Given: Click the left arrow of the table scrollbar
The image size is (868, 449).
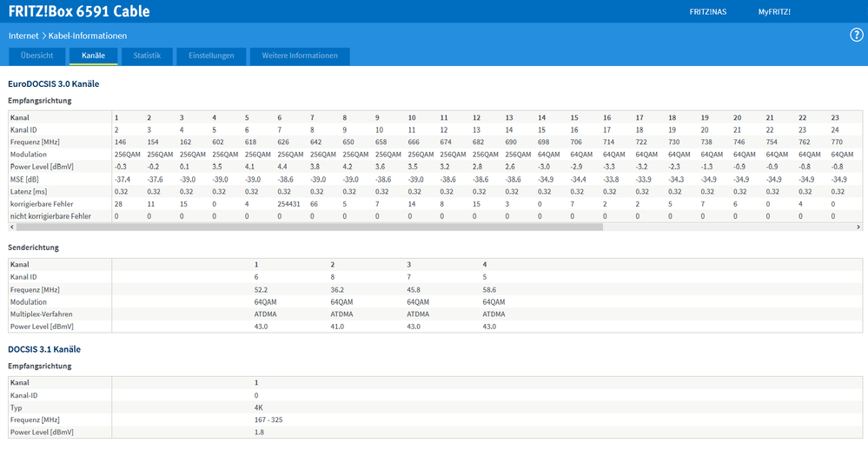Looking at the screenshot, I should click(x=12, y=227).
